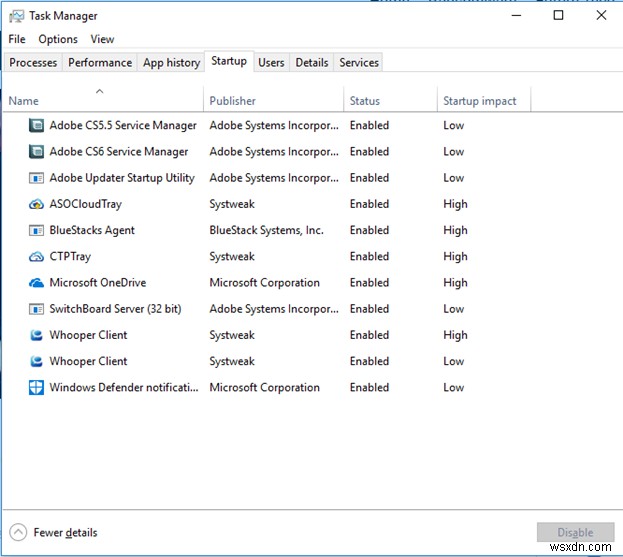Open the View menu
The height and width of the screenshot is (557, 623).
[102, 39]
